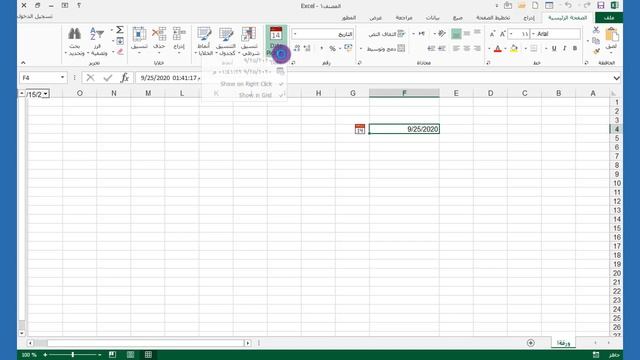The height and width of the screenshot is (360, 640).
Task: Apply red font color with the A icon
Action: [x=498, y=49]
